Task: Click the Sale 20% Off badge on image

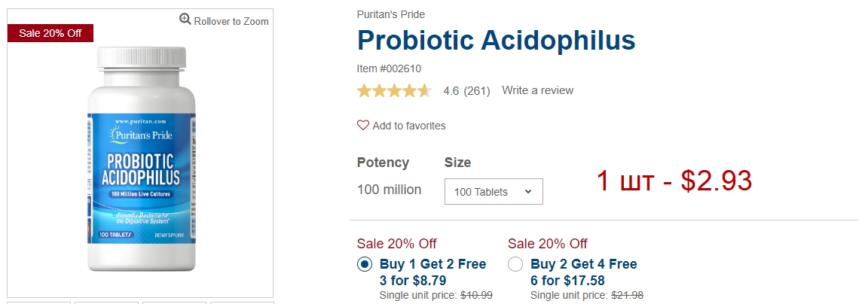Action: click(50, 33)
